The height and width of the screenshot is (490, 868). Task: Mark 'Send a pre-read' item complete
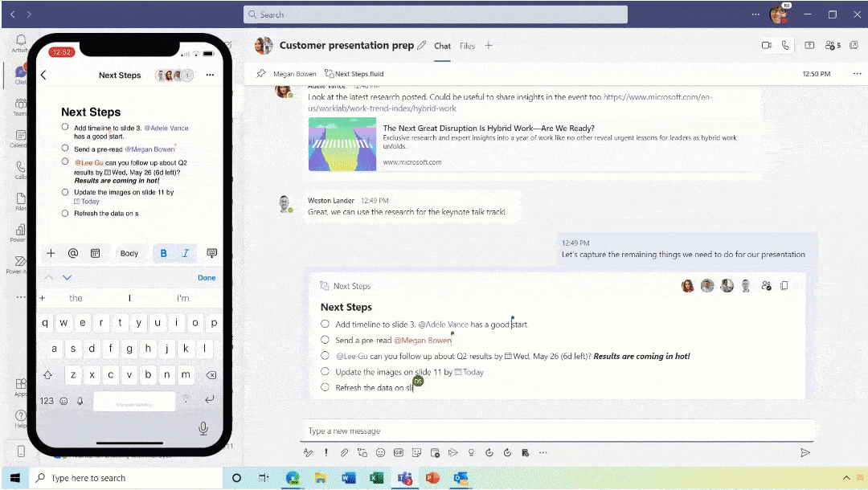pyautogui.click(x=325, y=340)
